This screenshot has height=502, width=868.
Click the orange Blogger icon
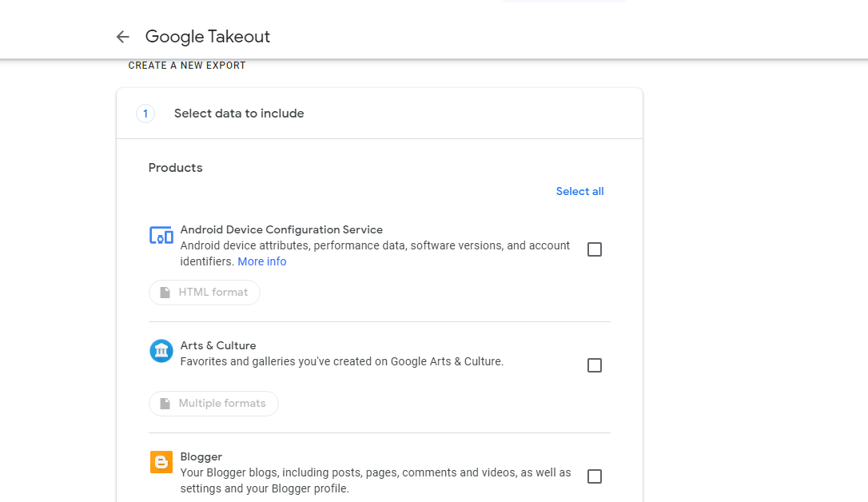click(x=161, y=462)
